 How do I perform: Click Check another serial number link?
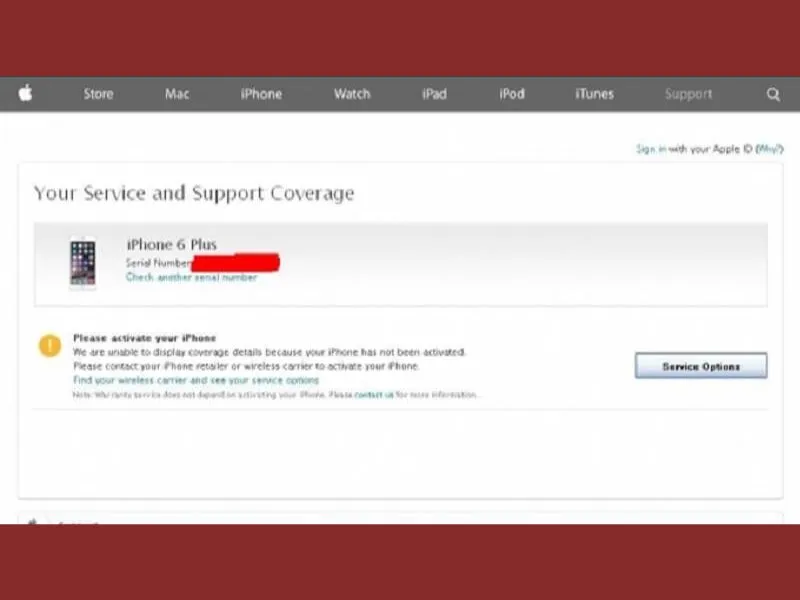191,277
